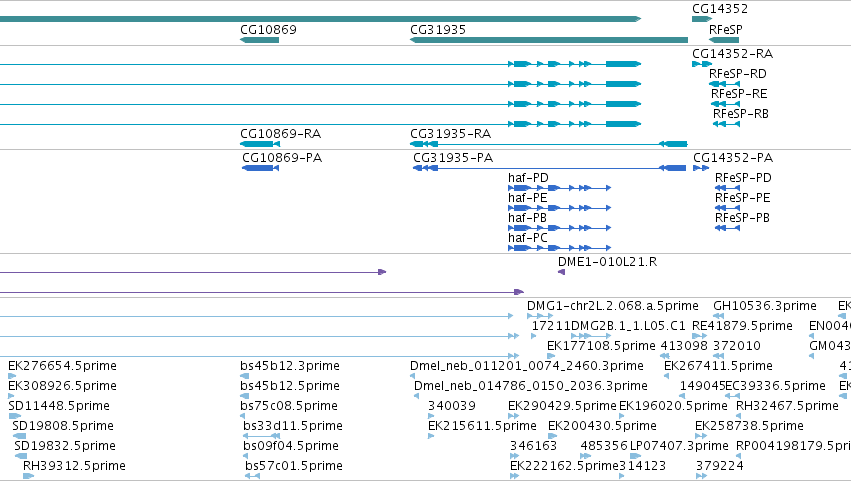Select the CG10869-PA protein label
This screenshot has height=481, width=851.
coord(282,157)
